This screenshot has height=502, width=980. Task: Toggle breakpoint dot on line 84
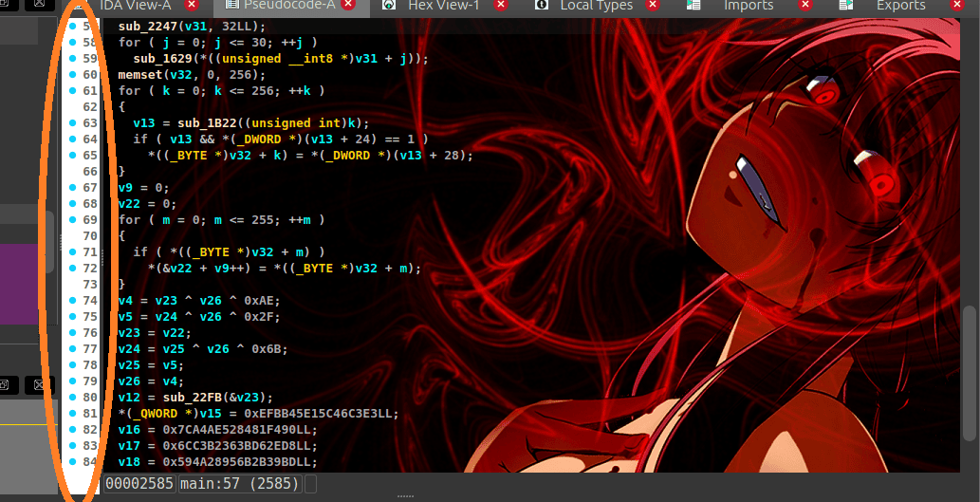coord(72,461)
